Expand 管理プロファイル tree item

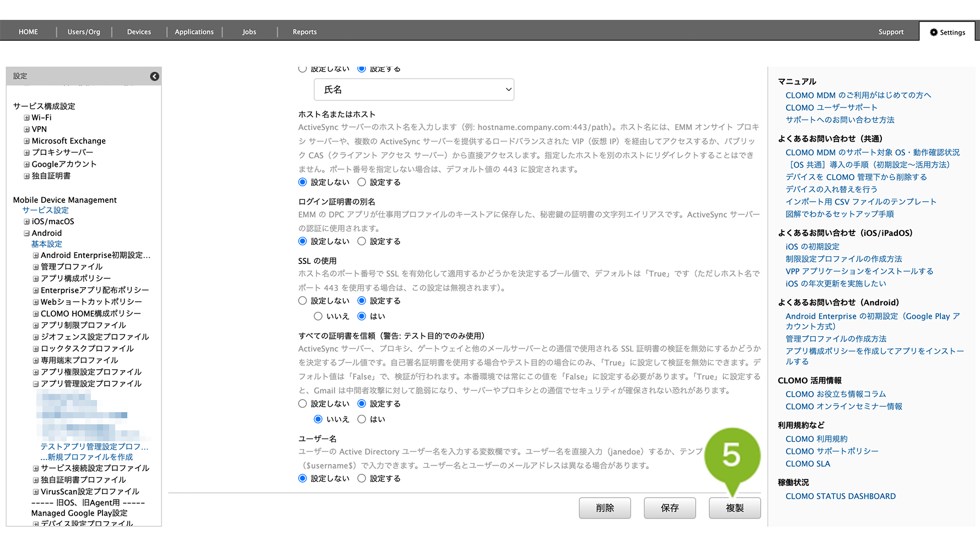(36, 267)
